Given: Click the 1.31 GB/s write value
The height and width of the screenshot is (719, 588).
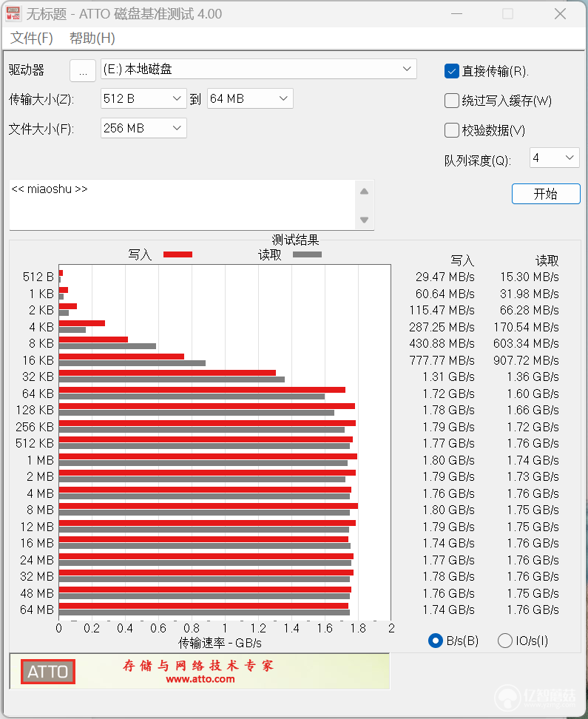Looking at the screenshot, I should [x=448, y=377].
